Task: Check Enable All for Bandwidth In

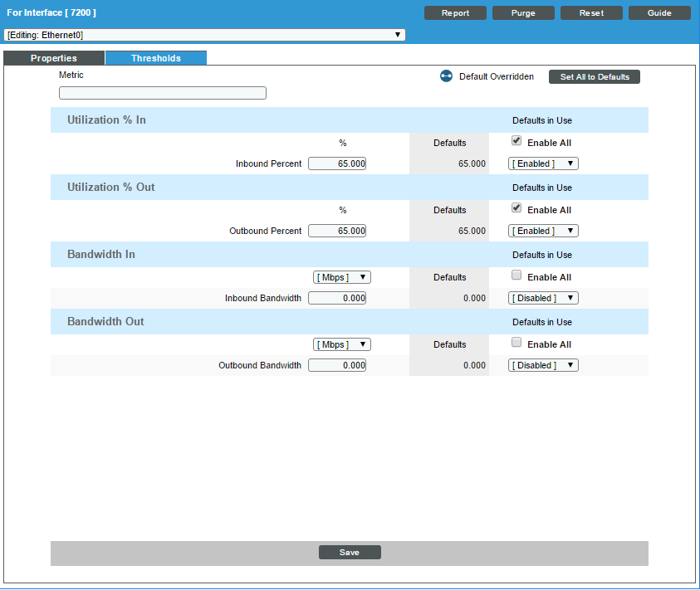Action: [x=516, y=275]
